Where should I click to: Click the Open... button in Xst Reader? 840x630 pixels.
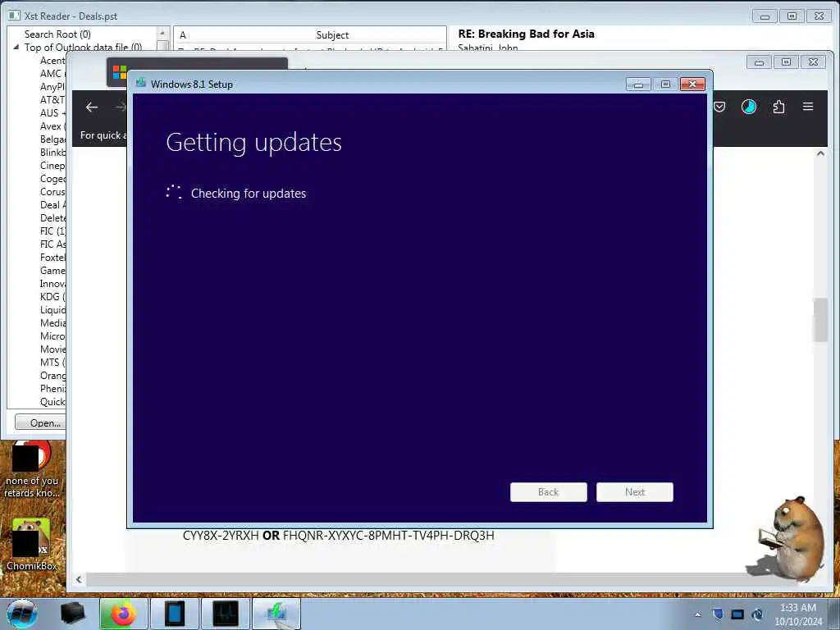[40, 422]
